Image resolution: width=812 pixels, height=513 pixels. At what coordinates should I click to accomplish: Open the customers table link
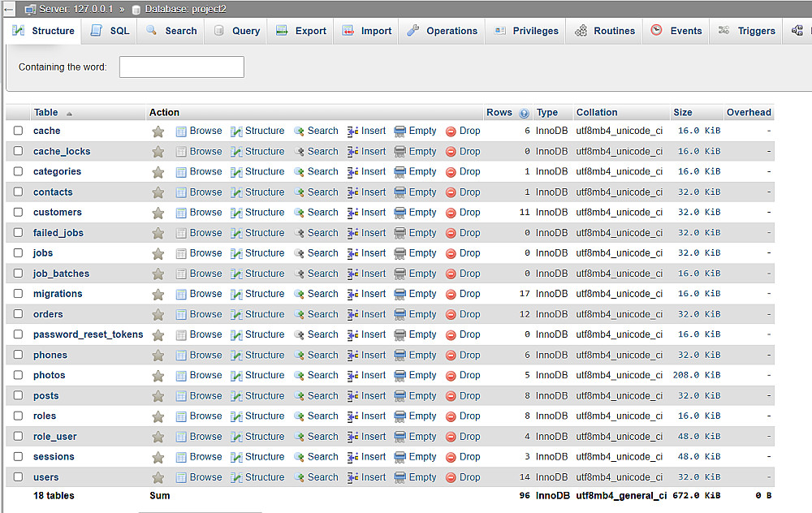point(58,212)
